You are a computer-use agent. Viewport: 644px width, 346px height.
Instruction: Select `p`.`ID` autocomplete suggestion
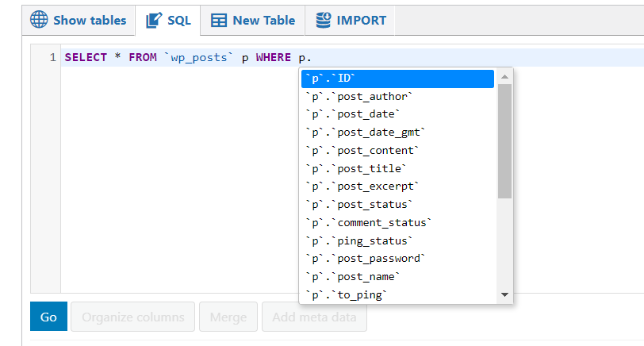[397, 79]
